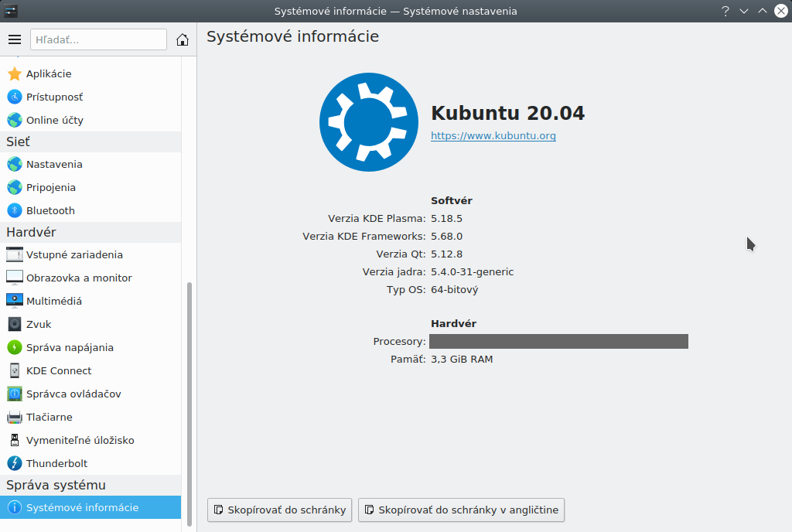Screen dimensions: 792x532
Task: Click the Verzia Qt label
Action: [401, 254]
